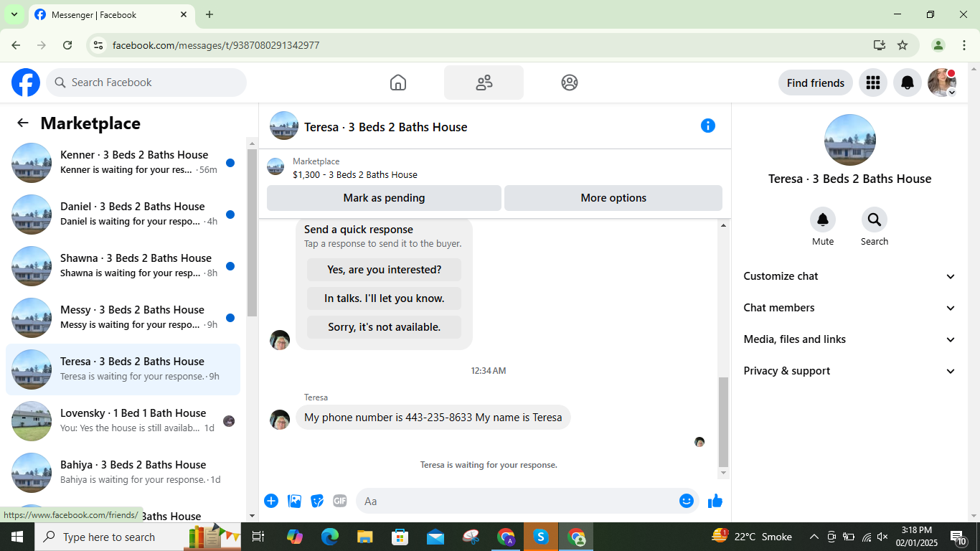Click the message input box
980x551 pixels.
(527, 501)
